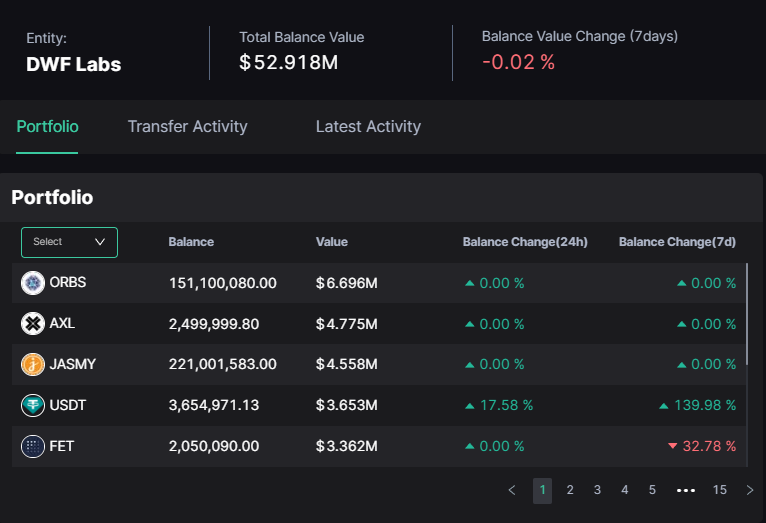Screen dimensions: 766x523
Task: Click the FET token icon
Action: point(33,446)
